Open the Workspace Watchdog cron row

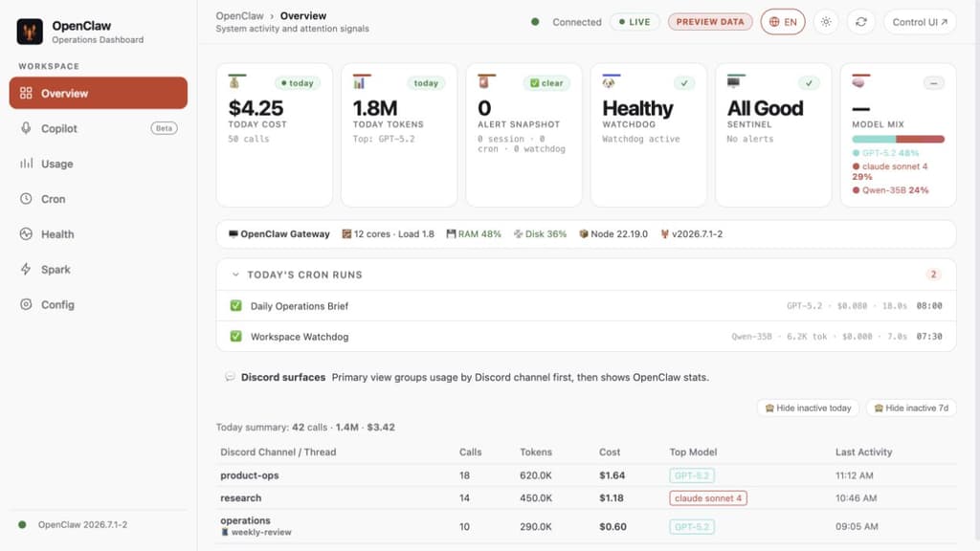coord(586,336)
